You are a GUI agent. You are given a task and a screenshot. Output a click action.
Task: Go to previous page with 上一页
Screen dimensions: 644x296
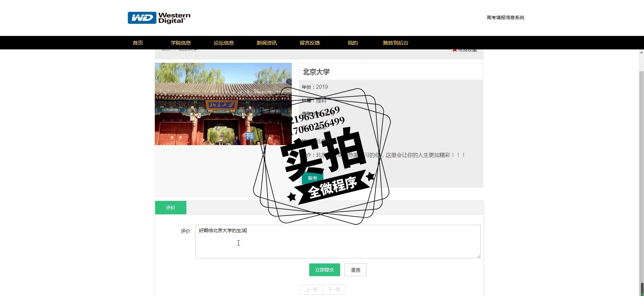pos(311,290)
